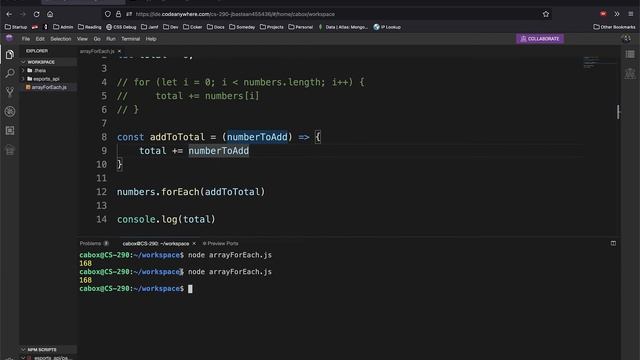Open the Help menu
The width and height of the screenshot is (640, 360).
tap(151, 39)
